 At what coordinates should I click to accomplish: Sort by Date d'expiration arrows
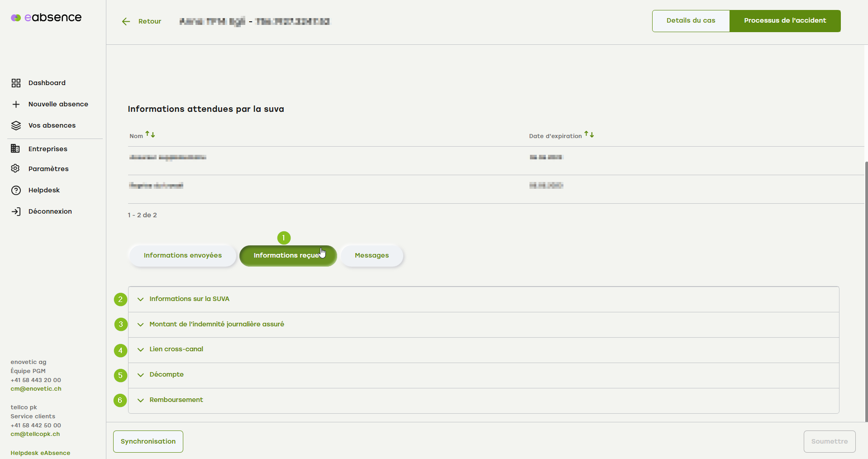pos(589,134)
